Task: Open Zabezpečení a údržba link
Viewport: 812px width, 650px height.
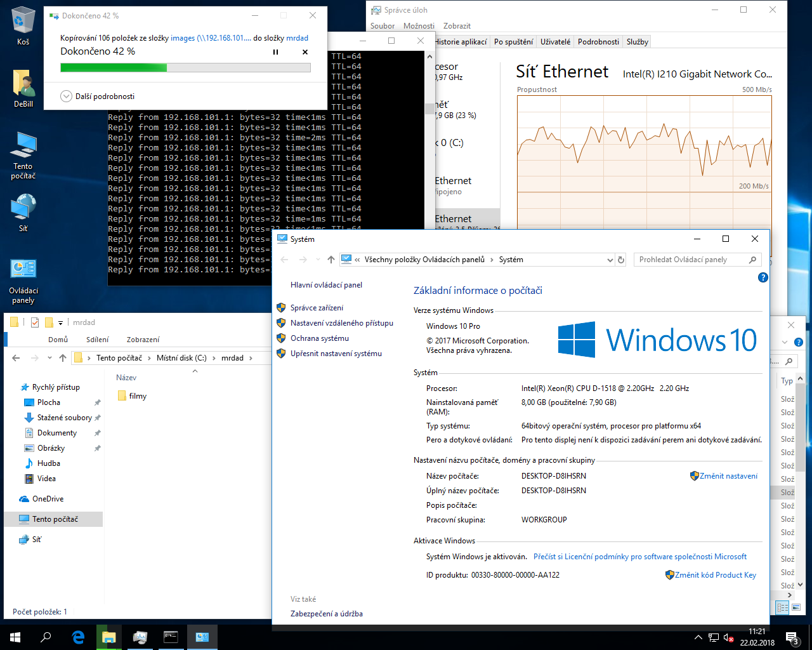Action: point(327,614)
